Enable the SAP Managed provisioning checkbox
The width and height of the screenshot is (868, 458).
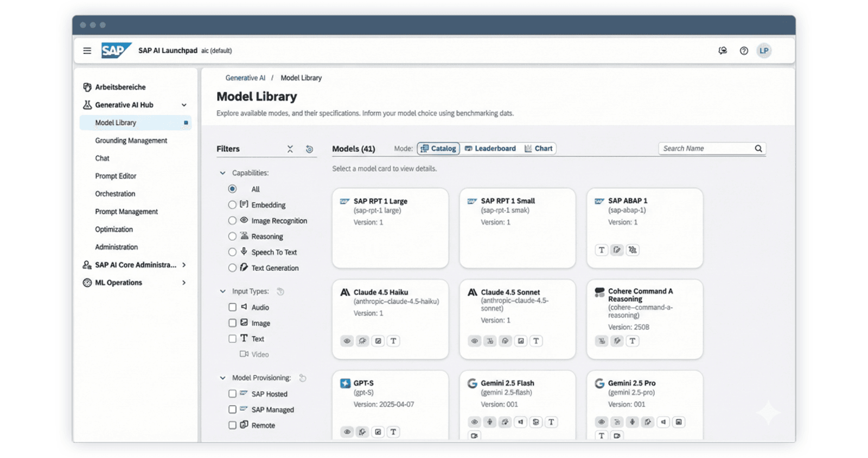coord(232,410)
